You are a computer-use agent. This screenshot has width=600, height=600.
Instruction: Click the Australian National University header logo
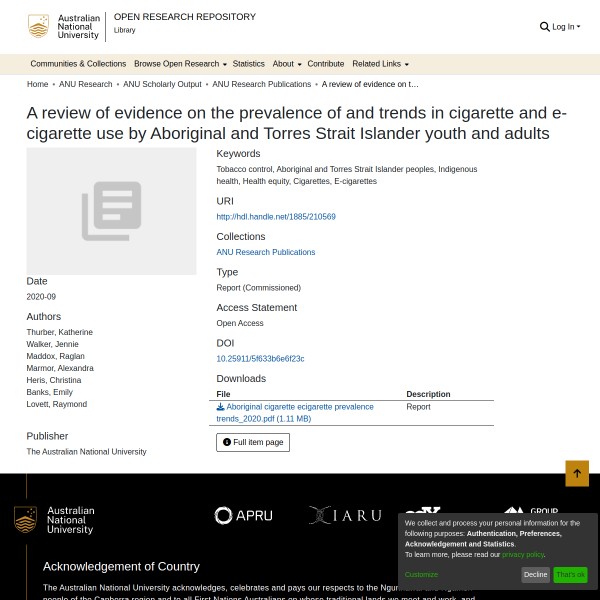coord(65,27)
